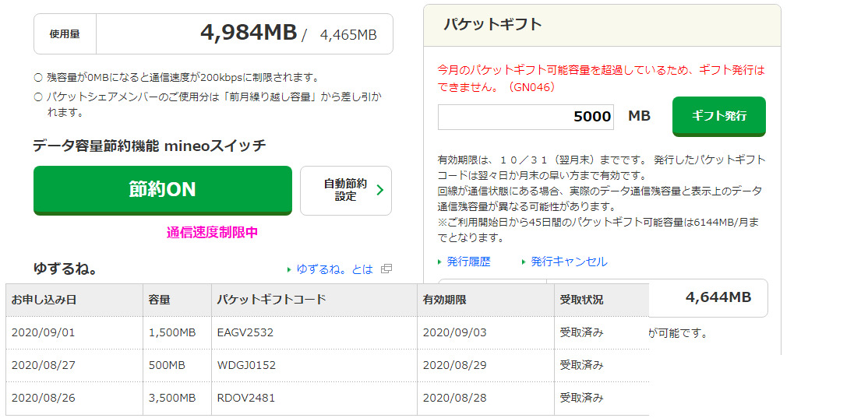The height and width of the screenshot is (418, 868).
Task: Toggle the 節約ON mineo switch
Action: [162, 189]
